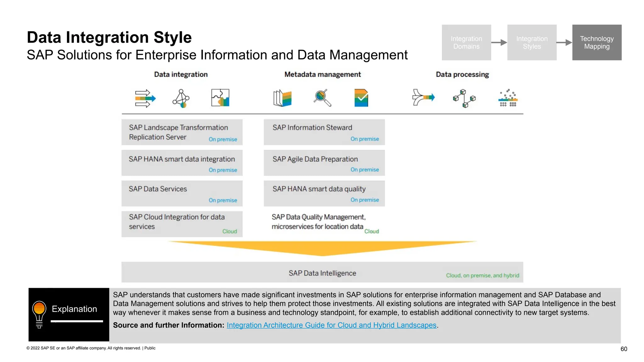Image resolution: width=644 pixels, height=362 pixels.
Task: Select the Integration Domains box
Action: tap(466, 42)
